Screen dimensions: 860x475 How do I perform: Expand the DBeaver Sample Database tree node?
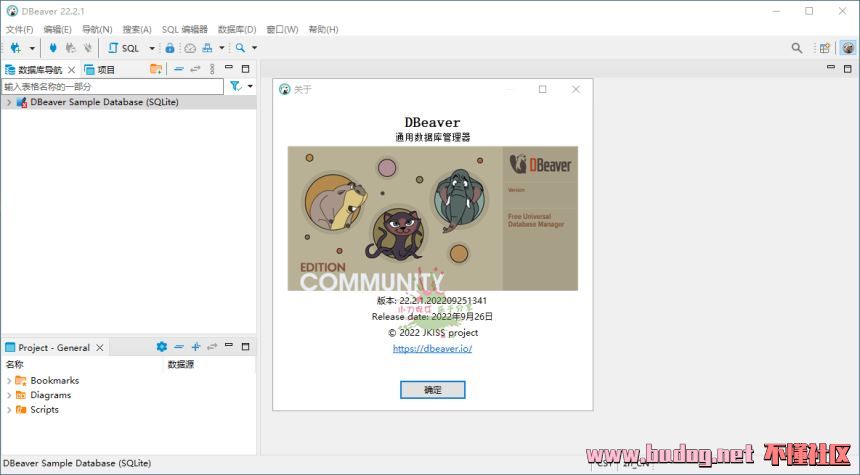8,102
